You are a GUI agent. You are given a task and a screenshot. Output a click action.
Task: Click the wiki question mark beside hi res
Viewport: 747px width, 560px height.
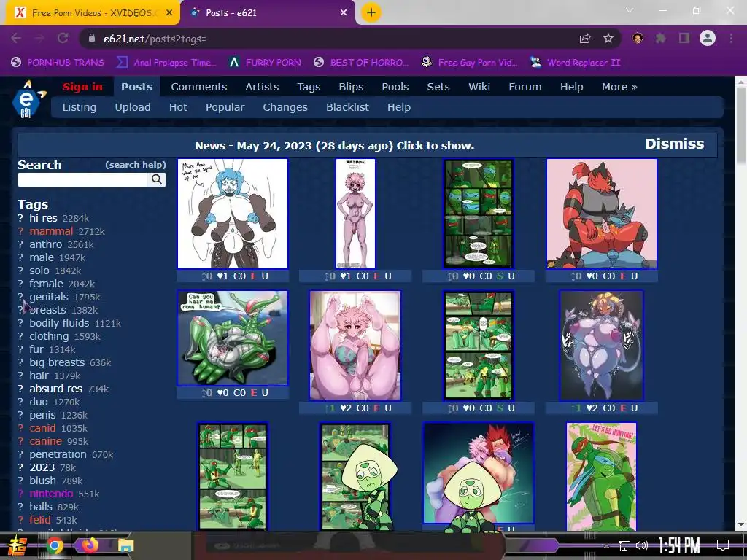click(x=20, y=218)
